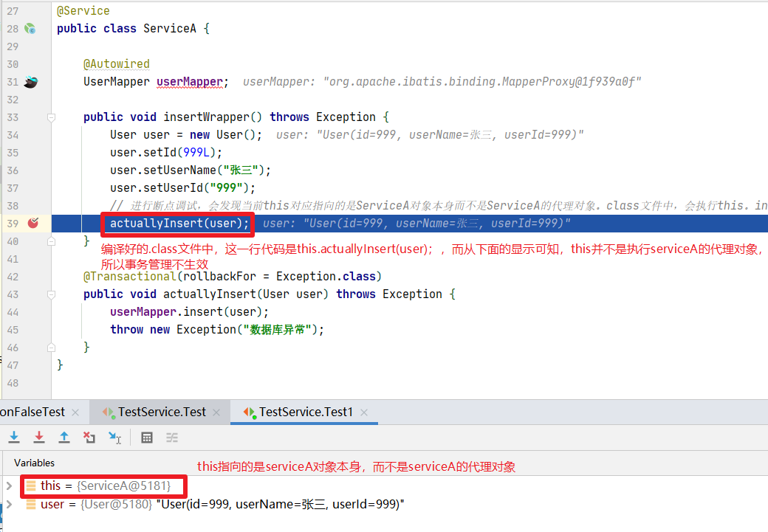Click the Step Into debugger icon
Image resolution: width=768 pixels, height=532 pixels.
(14, 438)
